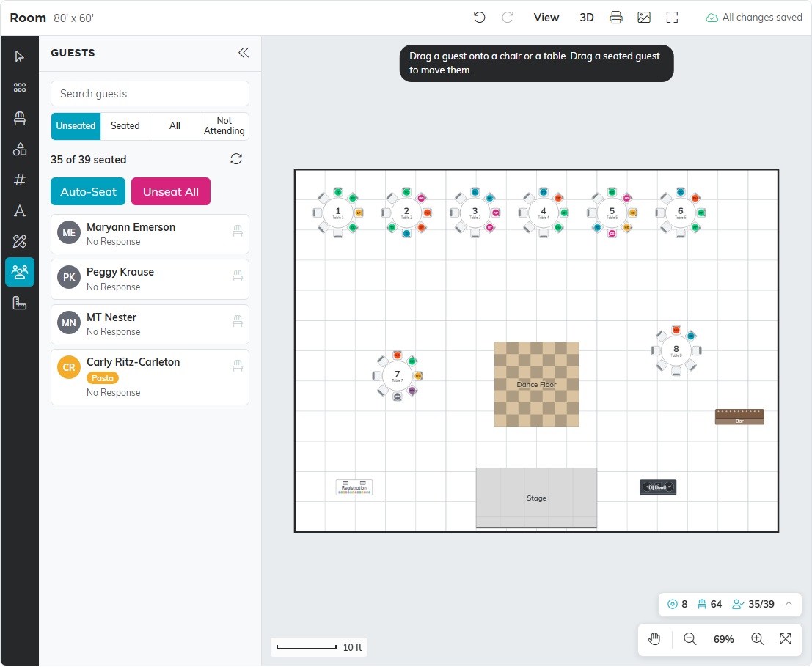Show the Seated guests tab
Viewport: 812px width, 667px height.
click(x=125, y=126)
